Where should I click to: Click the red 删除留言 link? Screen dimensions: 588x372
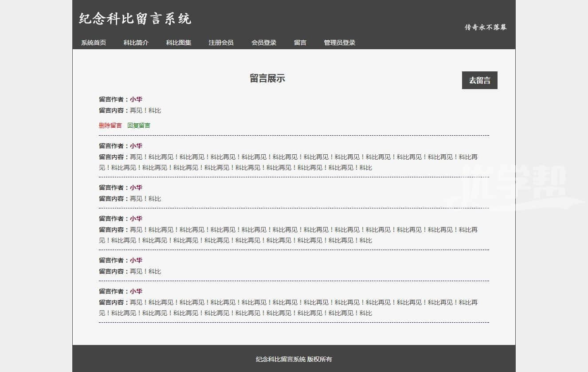pyautogui.click(x=110, y=125)
